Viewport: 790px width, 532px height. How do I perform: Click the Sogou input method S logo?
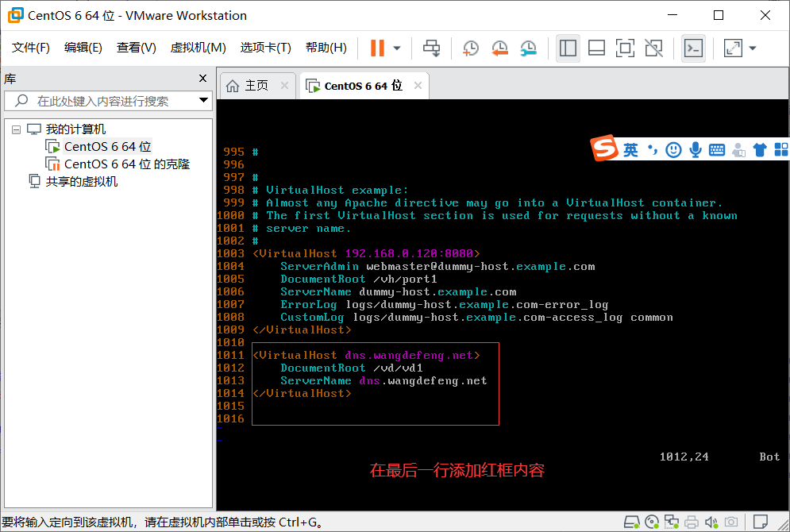[604, 148]
